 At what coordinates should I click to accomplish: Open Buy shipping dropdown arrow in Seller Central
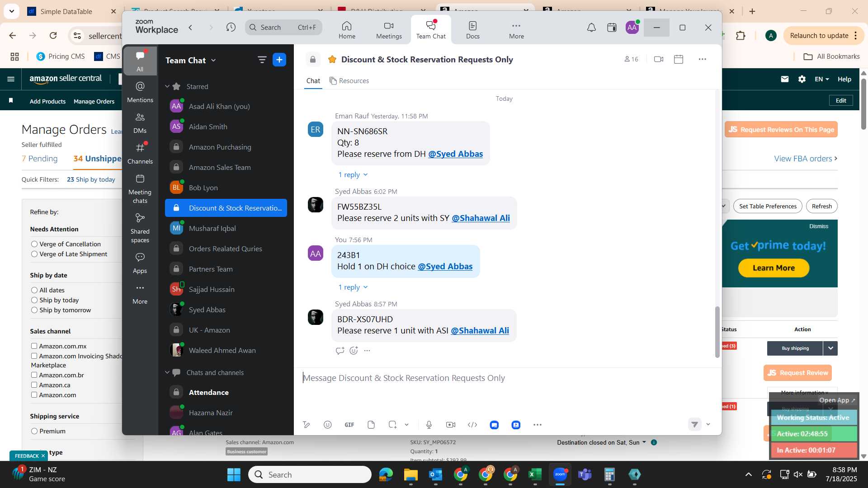[830, 348]
